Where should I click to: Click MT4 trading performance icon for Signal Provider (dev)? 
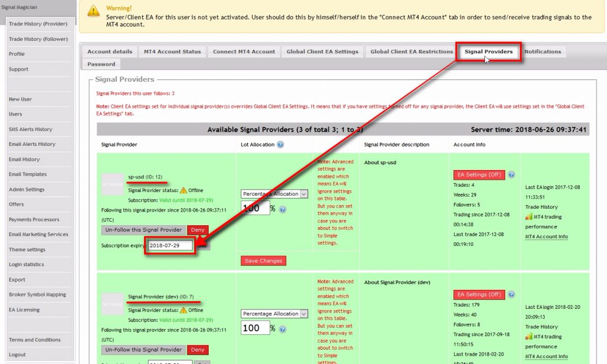pos(529,337)
